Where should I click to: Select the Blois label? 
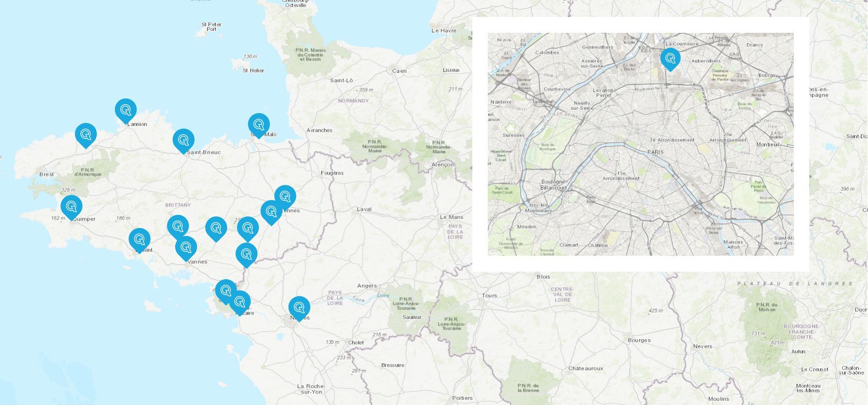coord(543,276)
